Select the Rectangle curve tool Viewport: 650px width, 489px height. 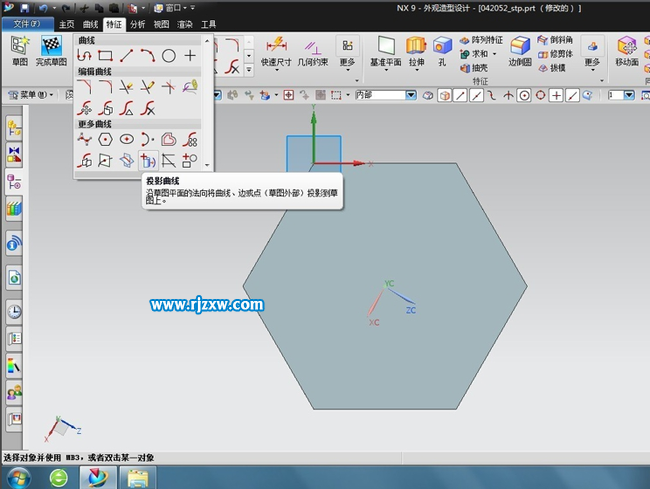coord(105,56)
